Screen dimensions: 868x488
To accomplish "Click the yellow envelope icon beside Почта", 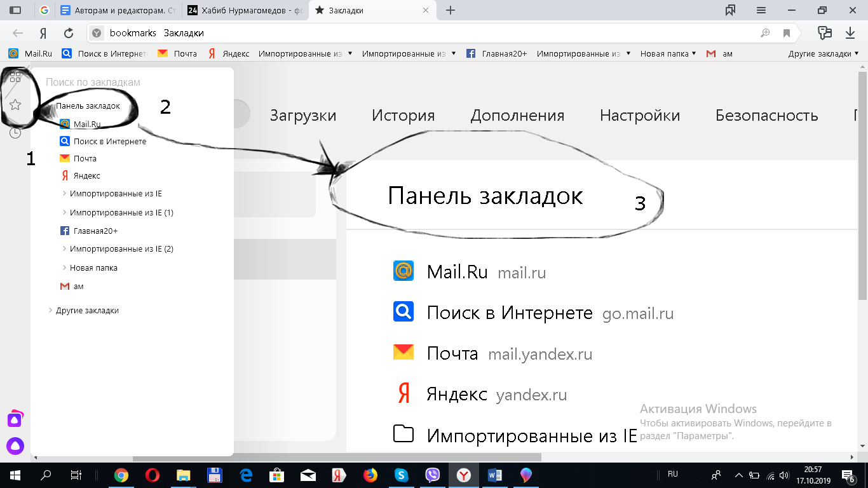I will click(403, 352).
